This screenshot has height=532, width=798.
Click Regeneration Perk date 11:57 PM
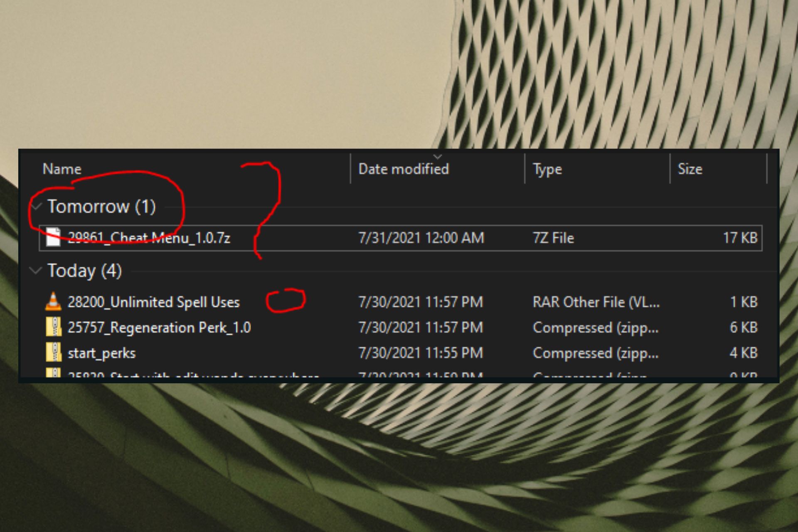point(421,328)
